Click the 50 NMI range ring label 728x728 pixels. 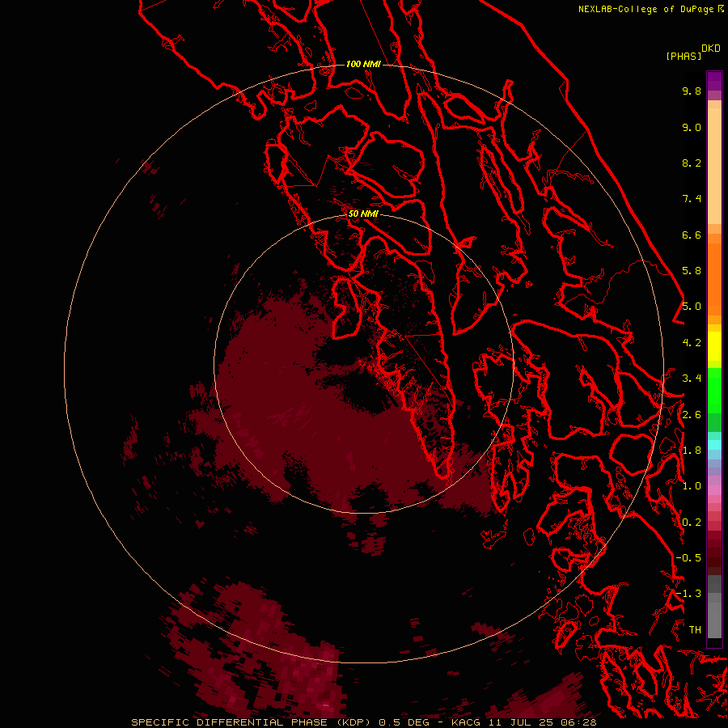pyautogui.click(x=363, y=214)
